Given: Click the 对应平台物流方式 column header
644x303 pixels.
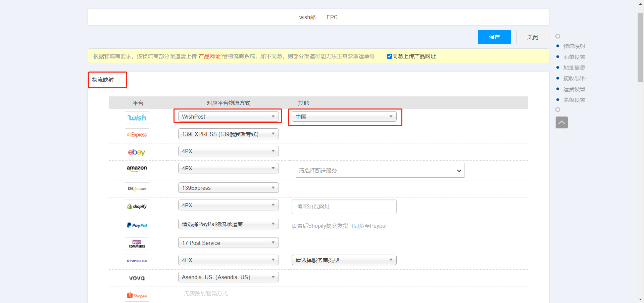Looking at the screenshot, I should tap(229, 103).
